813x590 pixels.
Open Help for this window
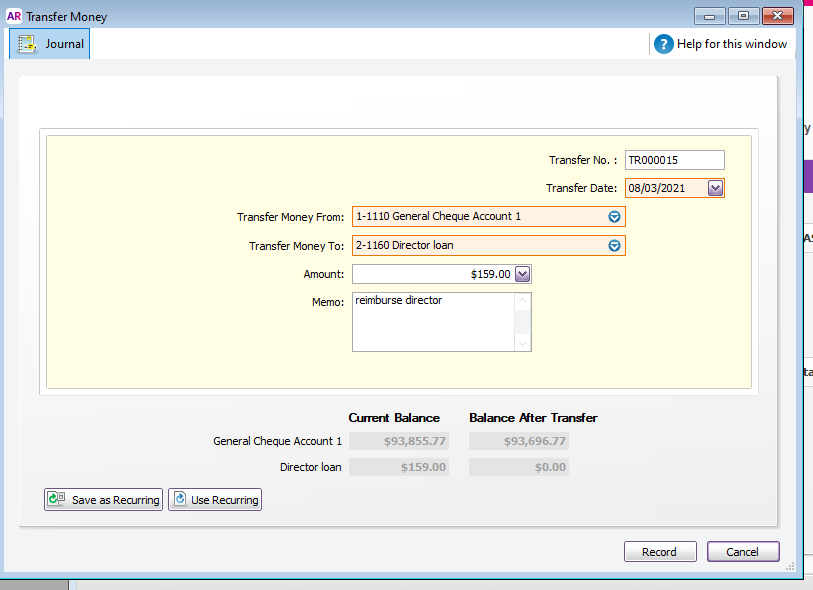(x=731, y=44)
